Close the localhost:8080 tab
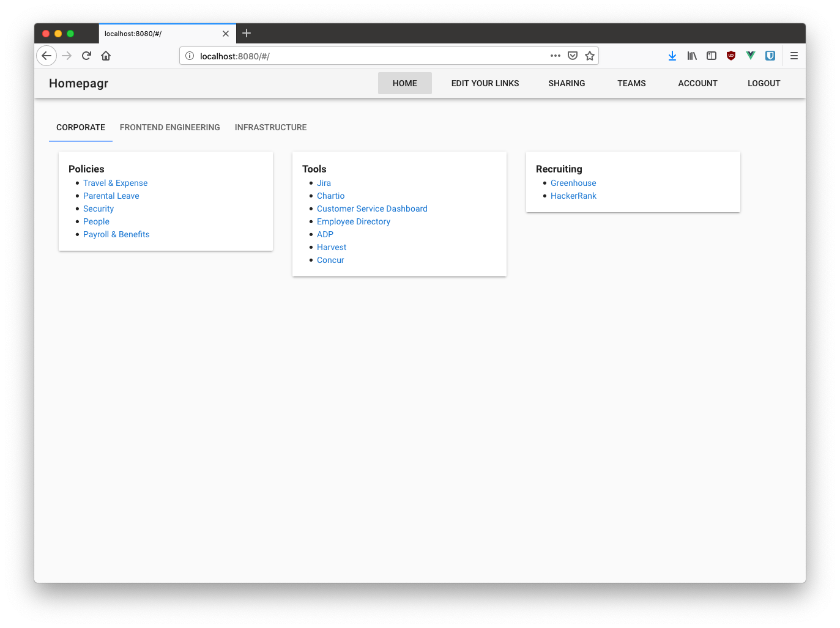This screenshot has height=628, width=840. coord(226,34)
